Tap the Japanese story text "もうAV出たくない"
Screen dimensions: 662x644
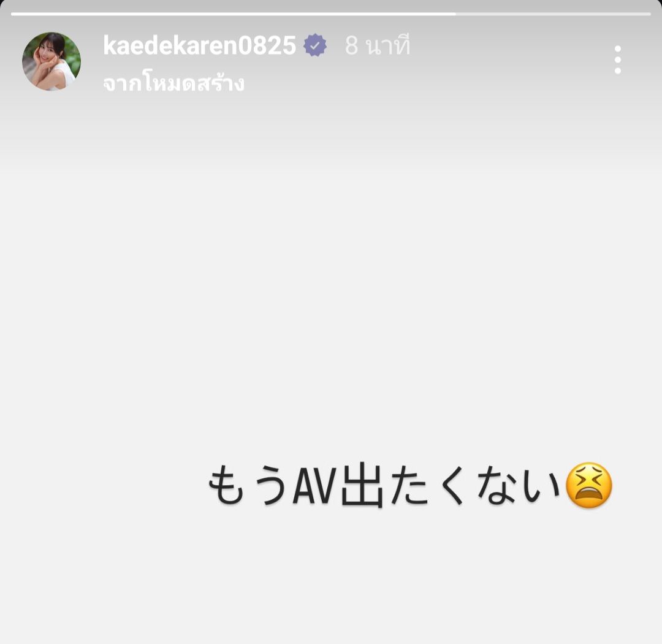click(384, 485)
